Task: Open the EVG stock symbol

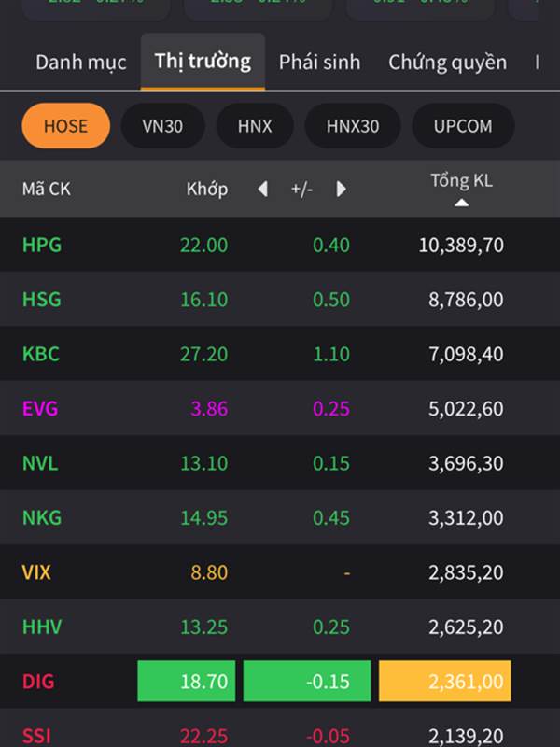Action: click(41, 408)
